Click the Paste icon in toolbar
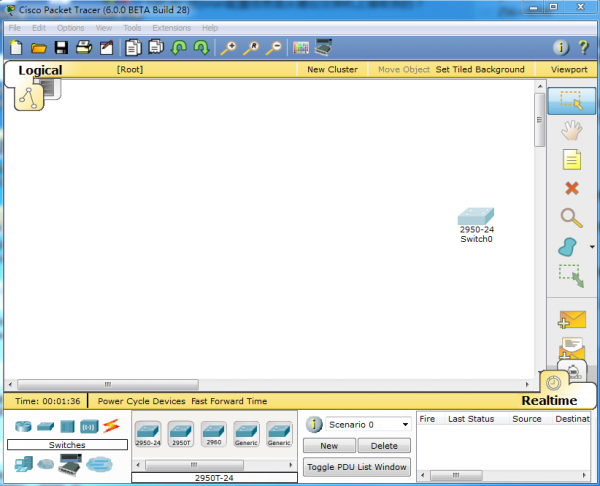The height and width of the screenshot is (486, 600). point(156,47)
